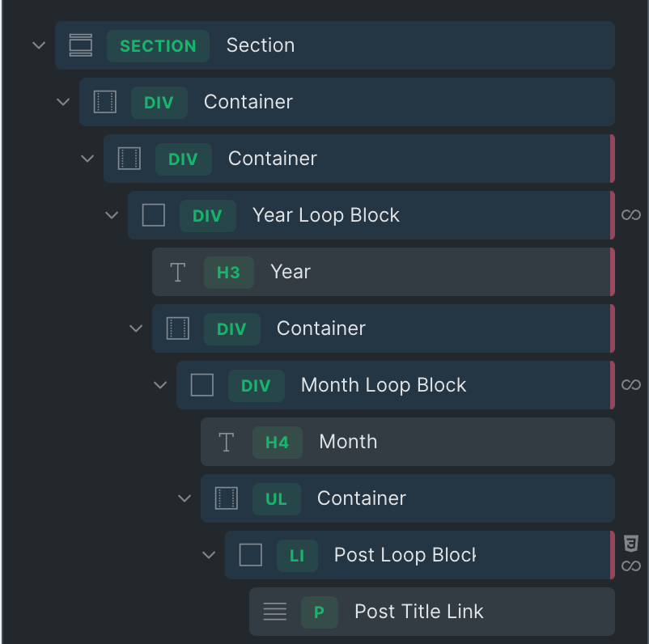The image size is (649, 644).
Task: Collapse the UL Container node
Action: click(185, 498)
